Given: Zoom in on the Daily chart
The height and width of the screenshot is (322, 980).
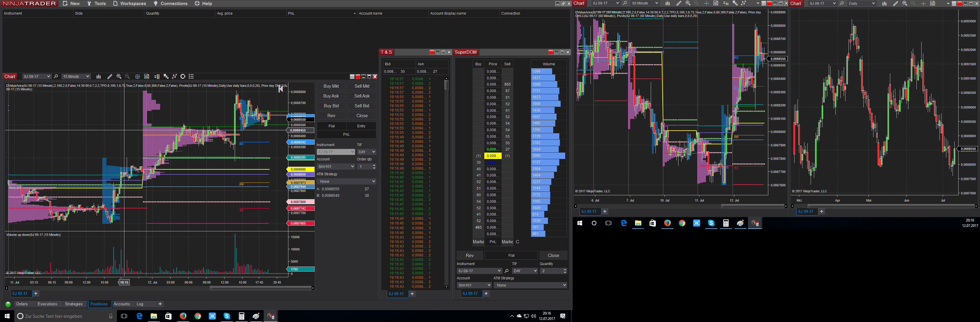Looking at the screenshot, I should [x=905, y=3].
